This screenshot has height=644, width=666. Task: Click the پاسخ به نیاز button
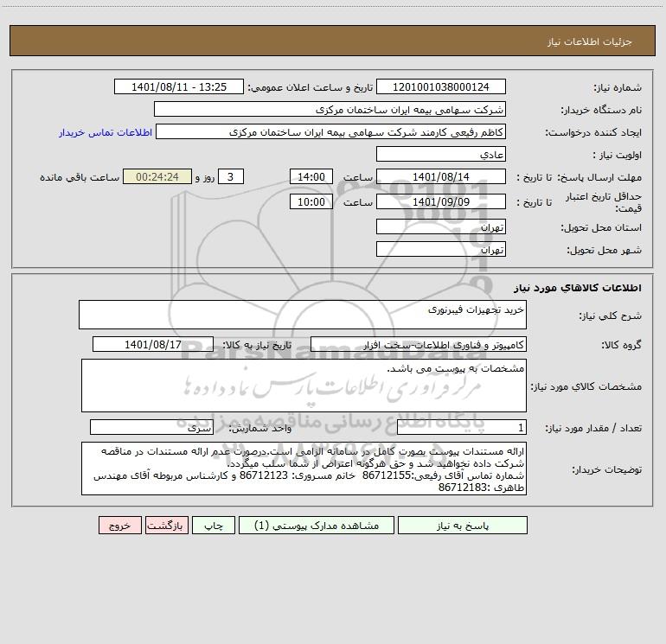click(462, 526)
